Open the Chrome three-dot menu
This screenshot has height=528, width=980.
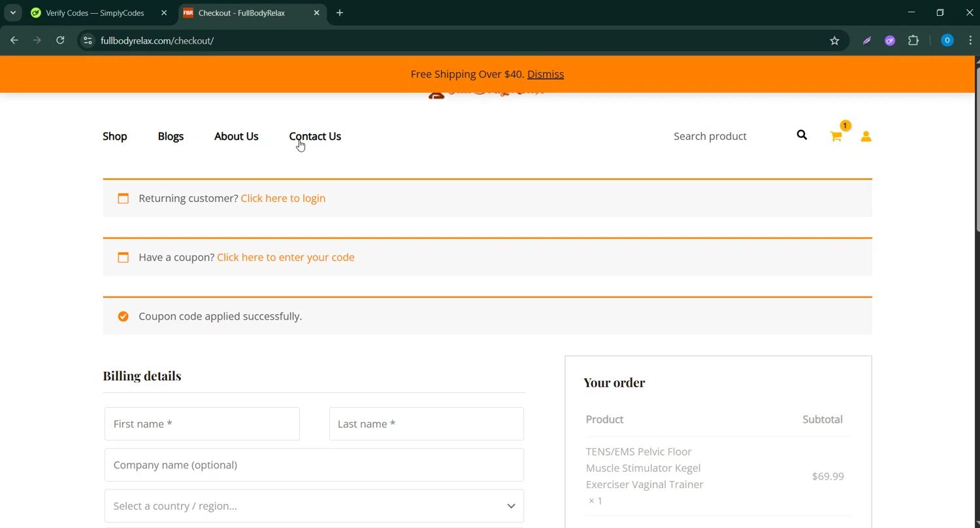pos(970,41)
